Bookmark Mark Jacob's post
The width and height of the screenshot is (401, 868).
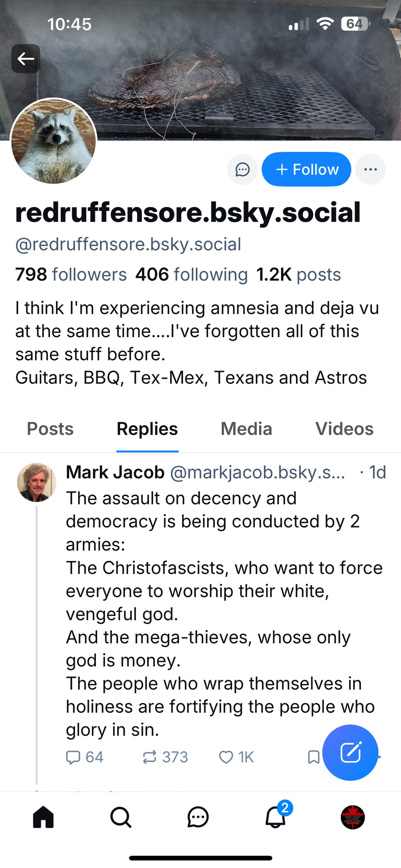pyautogui.click(x=313, y=757)
